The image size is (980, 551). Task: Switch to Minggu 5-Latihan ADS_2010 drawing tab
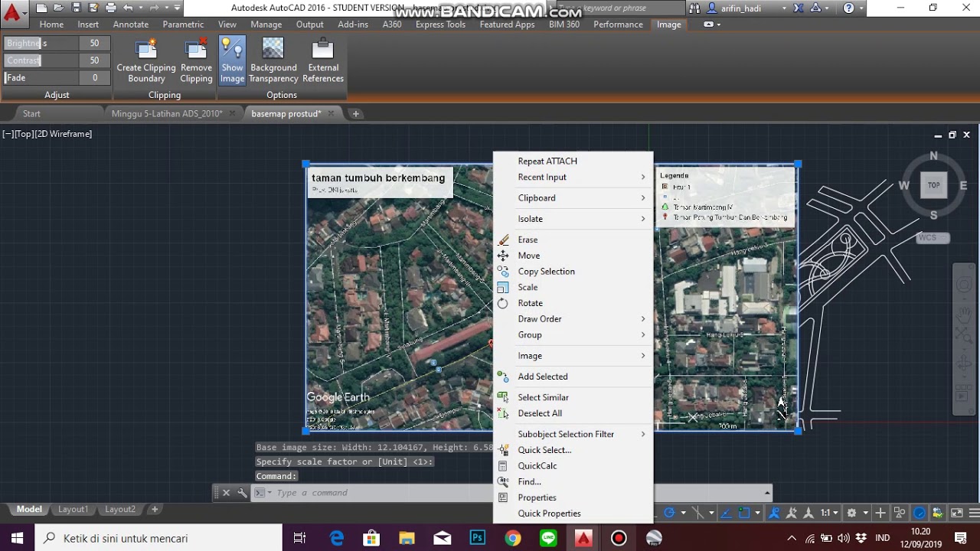[x=167, y=113]
